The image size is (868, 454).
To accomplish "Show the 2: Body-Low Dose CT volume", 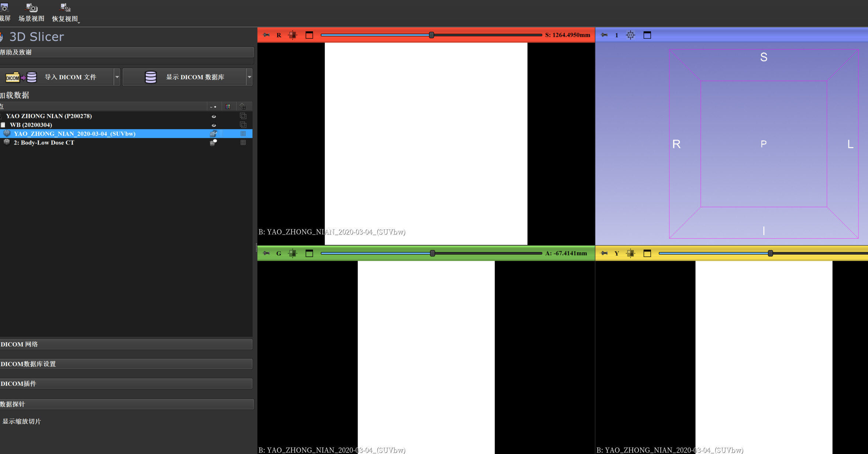I will click(x=213, y=143).
